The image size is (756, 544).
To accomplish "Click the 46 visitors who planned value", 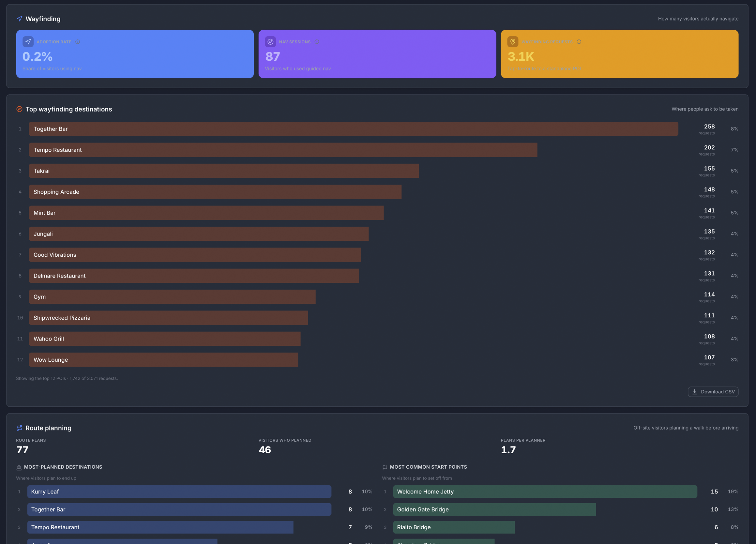I will pos(265,450).
